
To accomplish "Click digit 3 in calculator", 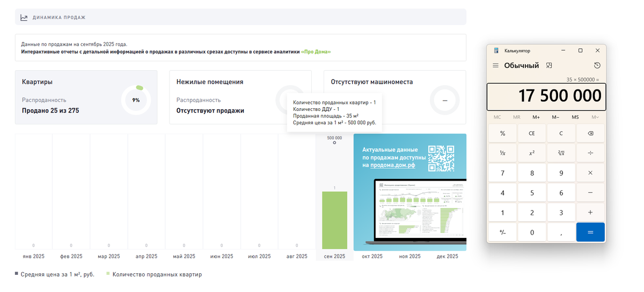I will [561, 213].
